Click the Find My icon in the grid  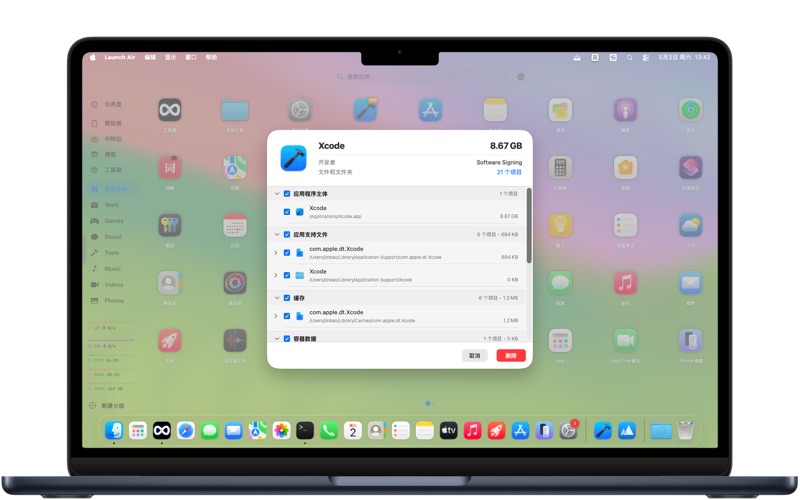pyautogui.click(x=690, y=110)
